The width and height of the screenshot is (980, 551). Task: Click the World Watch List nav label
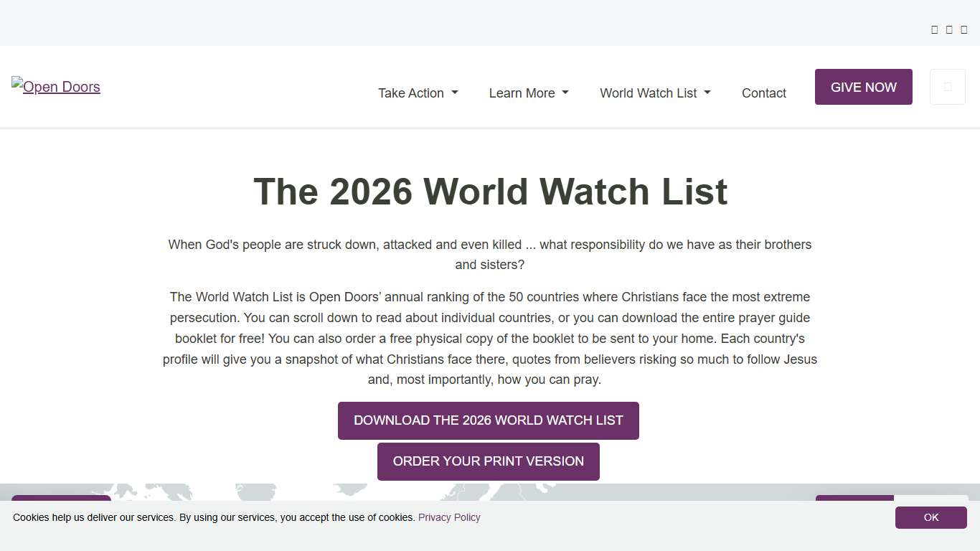pos(647,93)
